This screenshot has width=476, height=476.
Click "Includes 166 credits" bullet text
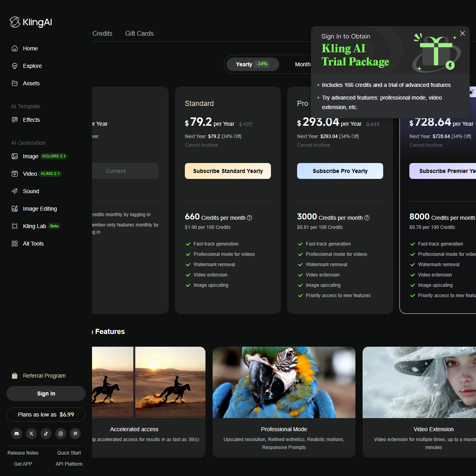386,85
